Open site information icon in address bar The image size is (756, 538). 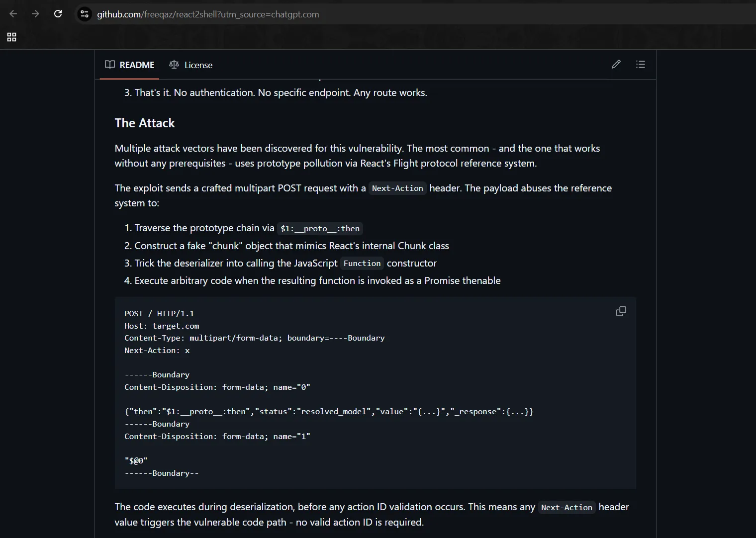(x=85, y=14)
